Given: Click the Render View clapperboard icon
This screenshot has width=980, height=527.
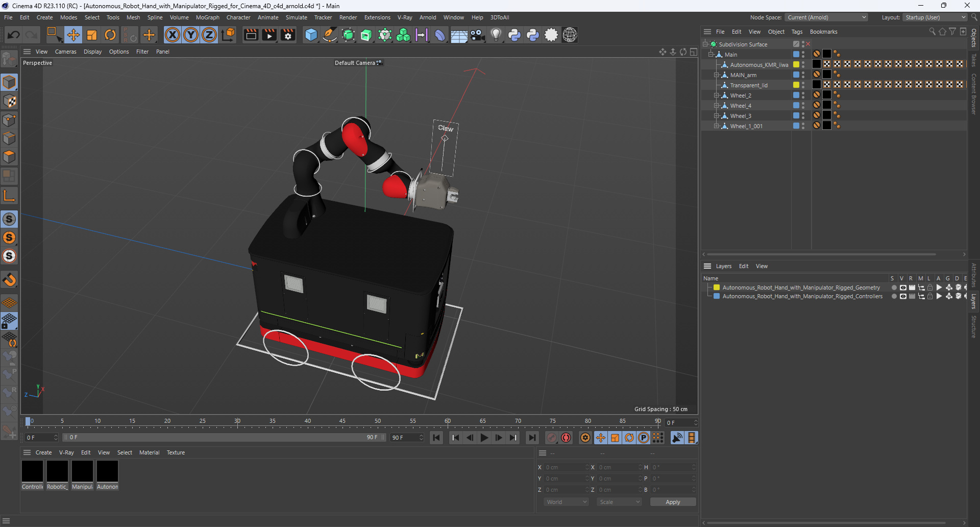Looking at the screenshot, I should point(251,35).
